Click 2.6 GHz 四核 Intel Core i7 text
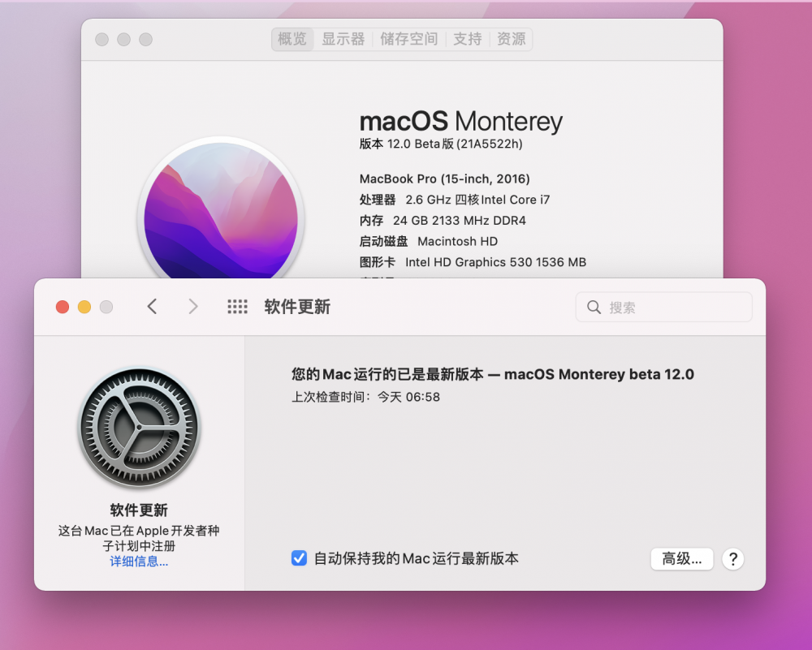Viewport: 812px width, 650px height. tap(477, 200)
